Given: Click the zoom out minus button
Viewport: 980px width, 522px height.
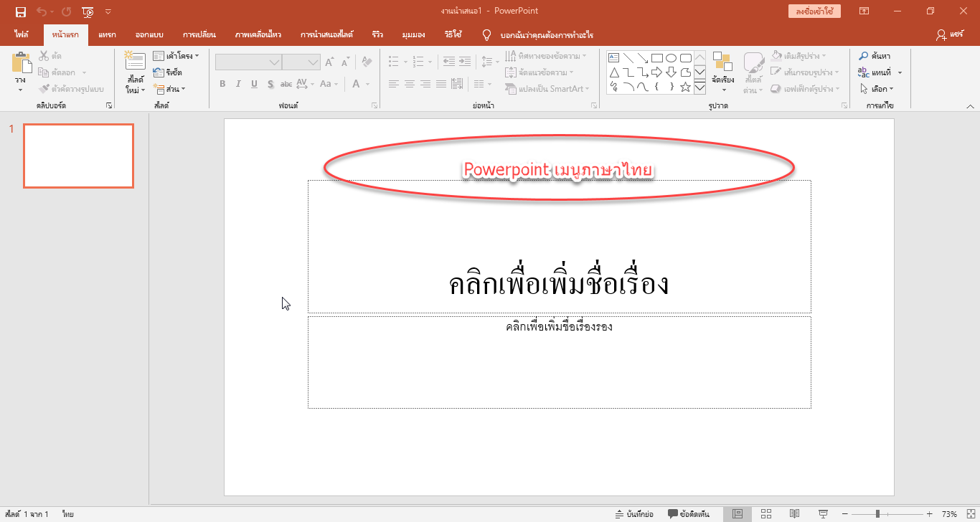Looking at the screenshot, I should 844,514.
